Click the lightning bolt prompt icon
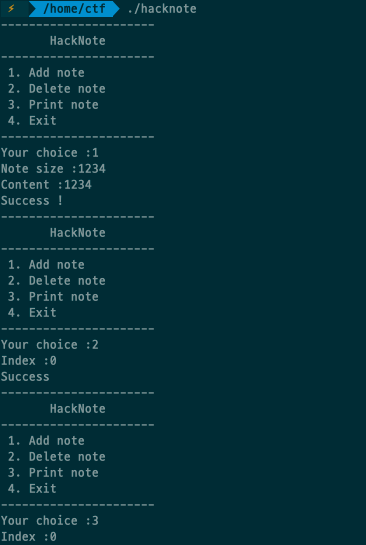The width and height of the screenshot is (366, 545). point(11,8)
